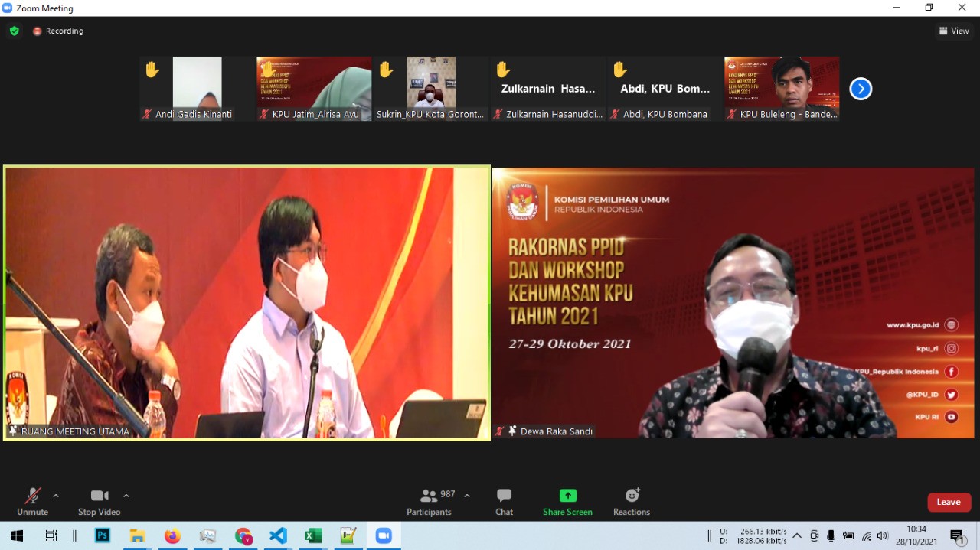Stop Video camera toggle
The image size is (980, 550).
pyautogui.click(x=99, y=502)
